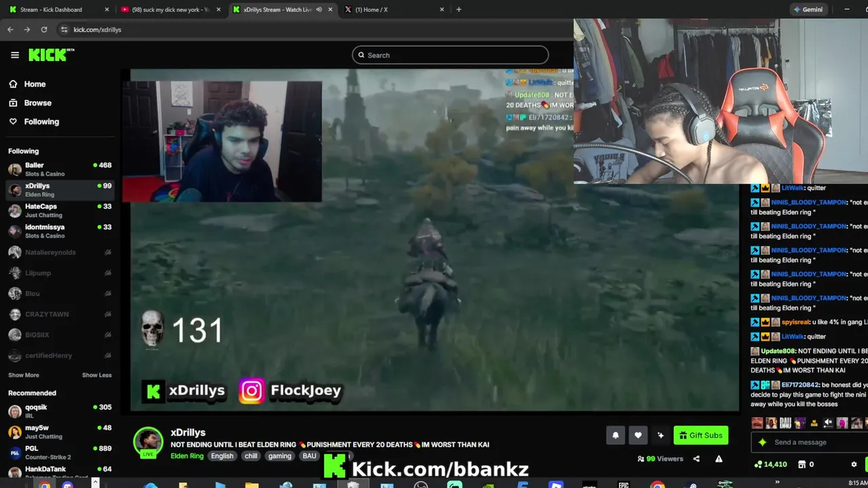
Task: Open idontmissya channel in Following list
Action: [60, 231]
